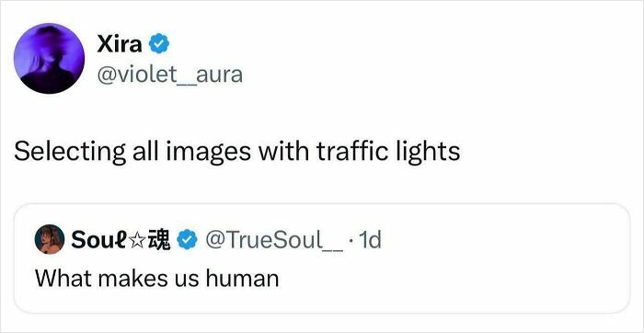644x333 pixels.
Task: Visit the @TrueSoul__ profile handle
Action: 274,240
